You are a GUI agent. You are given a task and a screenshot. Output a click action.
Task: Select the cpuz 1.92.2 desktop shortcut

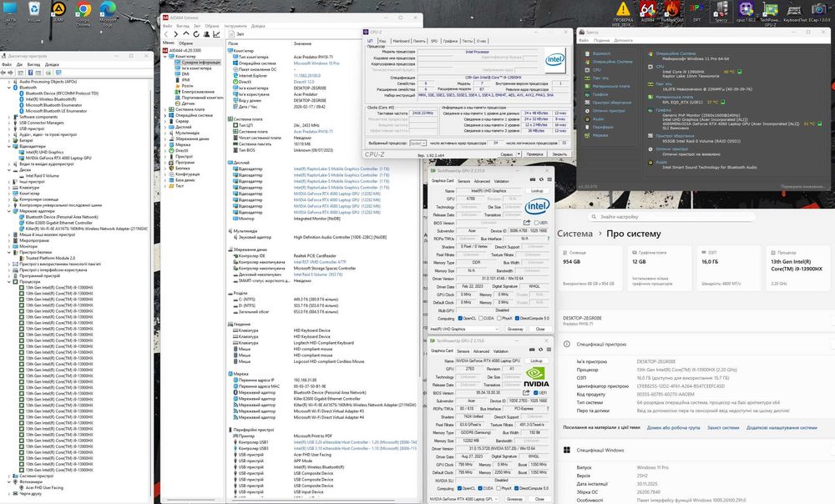point(746,12)
